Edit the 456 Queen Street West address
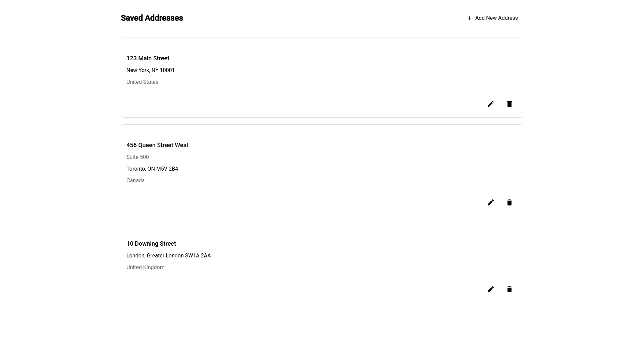The height and width of the screenshot is (362, 644). click(491, 202)
